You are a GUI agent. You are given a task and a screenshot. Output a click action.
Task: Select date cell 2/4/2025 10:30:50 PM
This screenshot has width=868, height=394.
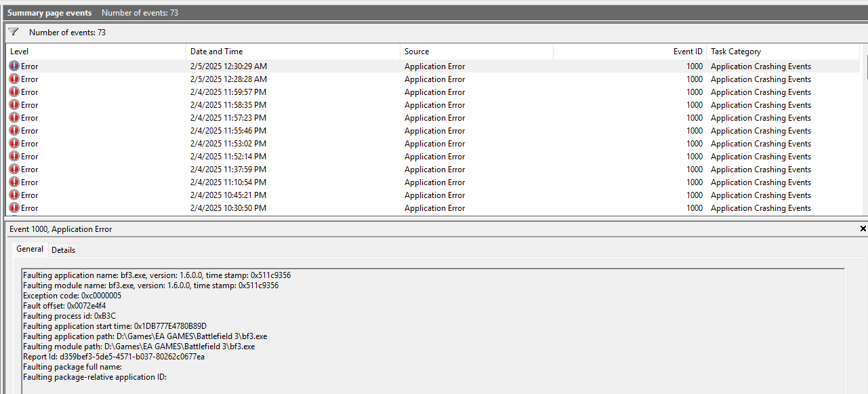coord(228,208)
